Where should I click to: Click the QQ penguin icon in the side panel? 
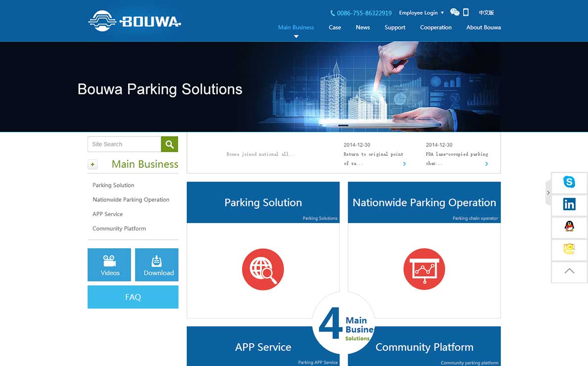pyautogui.click(x=569, y=227)
